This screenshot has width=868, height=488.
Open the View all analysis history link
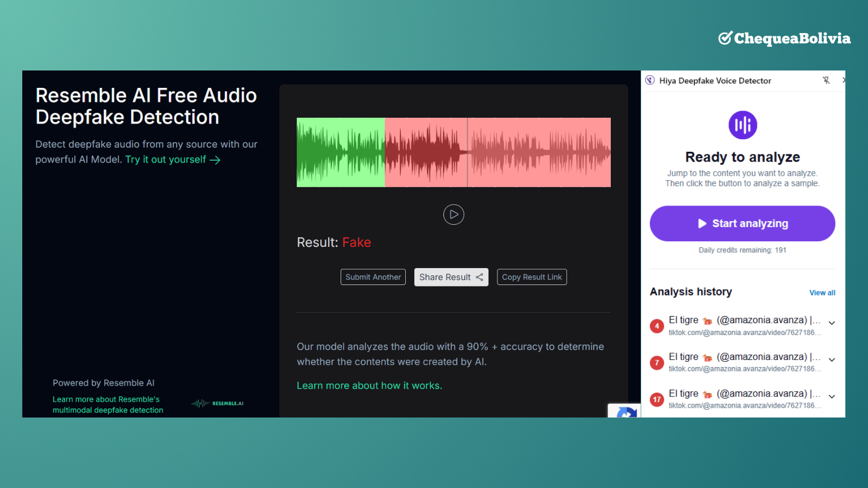pos(822,293)
